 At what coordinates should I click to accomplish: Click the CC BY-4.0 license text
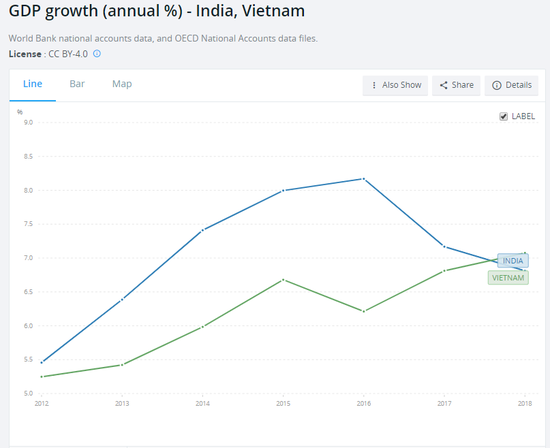coord(68,54)
